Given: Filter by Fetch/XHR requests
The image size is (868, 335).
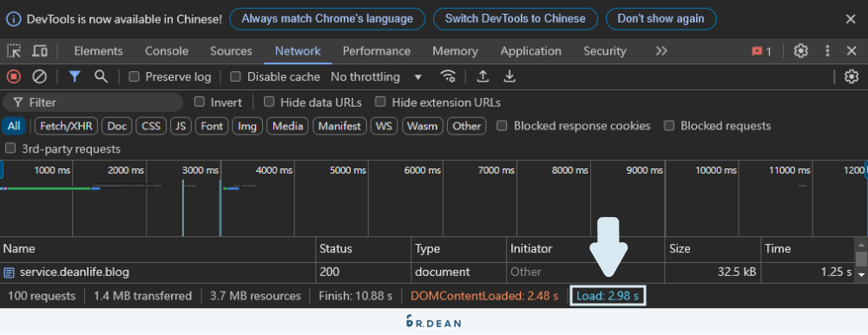Looking at the screenshot, I should [67, 126].
